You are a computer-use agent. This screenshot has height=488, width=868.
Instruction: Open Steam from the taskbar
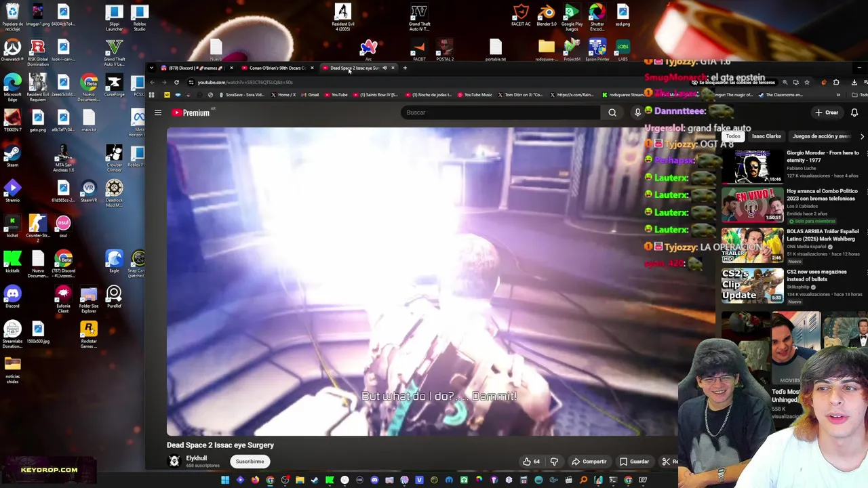315,480
